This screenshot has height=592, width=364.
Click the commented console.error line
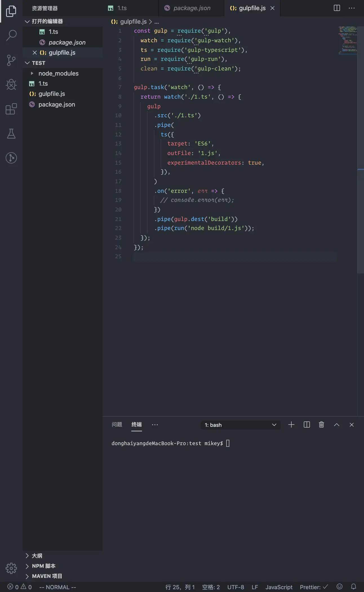(x=197, y=200)
